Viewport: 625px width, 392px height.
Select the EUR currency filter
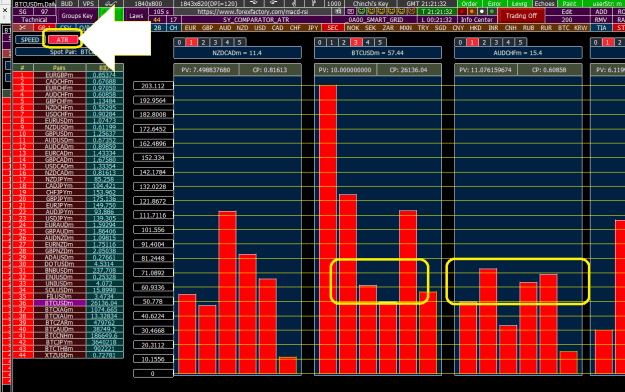pyautogui.click(x=191, y=28)
